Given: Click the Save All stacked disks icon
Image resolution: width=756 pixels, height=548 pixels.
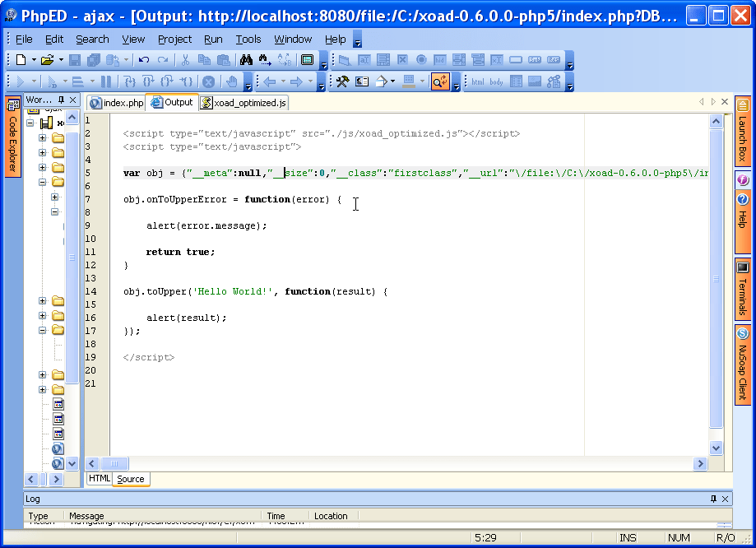Looking at the screenshot, I should tap(94, 60).
